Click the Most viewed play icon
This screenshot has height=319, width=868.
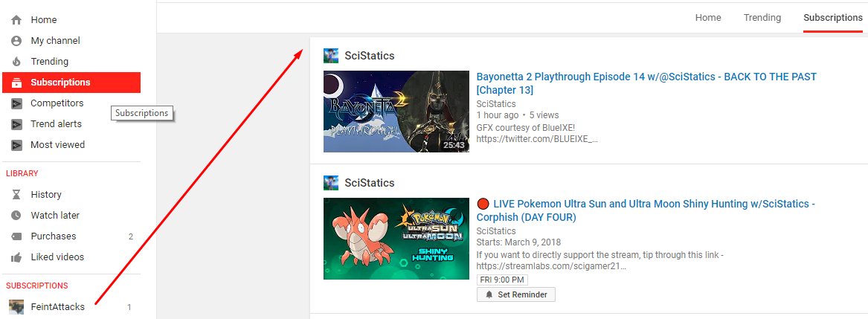[x=16, y=145]
